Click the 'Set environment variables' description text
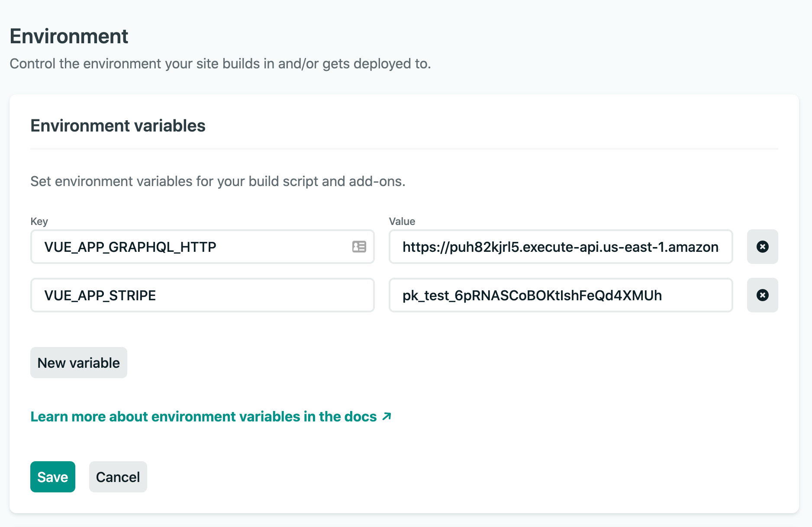The height and width of the screenshot is (527, 812). coord(218,181)
